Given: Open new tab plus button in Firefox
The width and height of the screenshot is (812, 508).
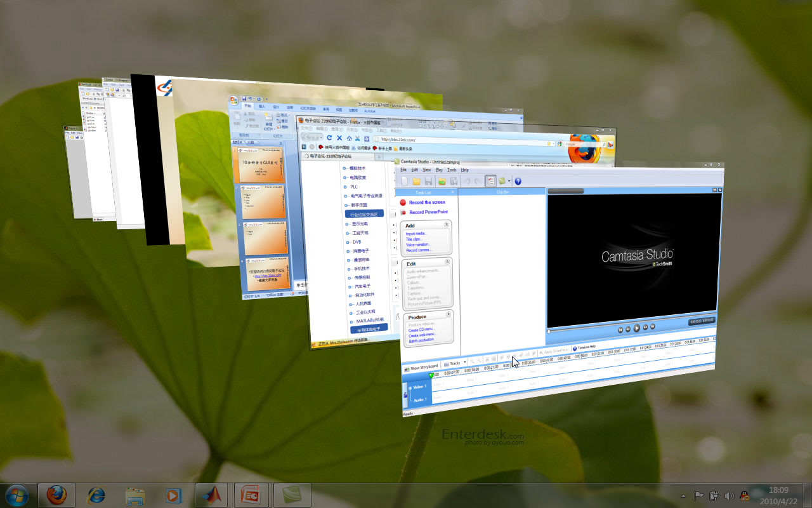Looking at the screenshot, I should [379, 156].
